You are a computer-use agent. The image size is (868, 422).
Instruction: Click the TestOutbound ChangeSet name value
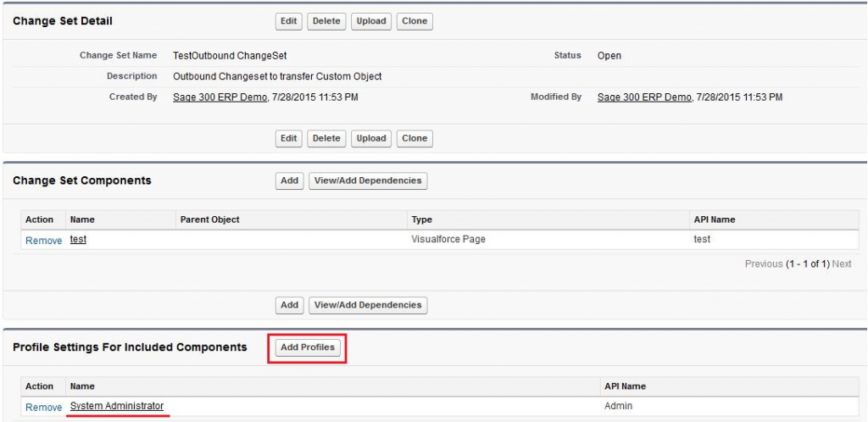(230, 56)
